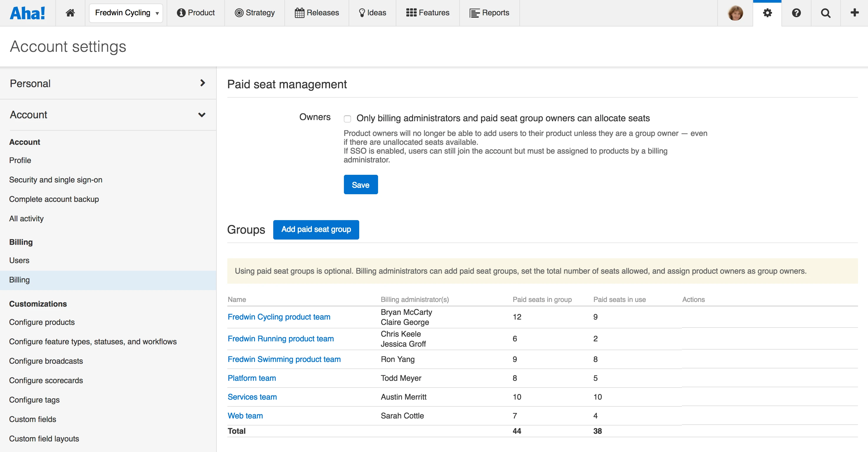Image resolution: width=868 pixels, height=452 pixels.
Task: Click the help question mark icon
Action: (x=796, y=13)
